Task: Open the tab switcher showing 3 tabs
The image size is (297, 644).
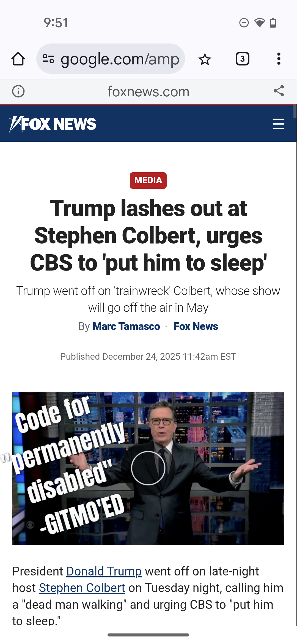Action: (242, 59)
